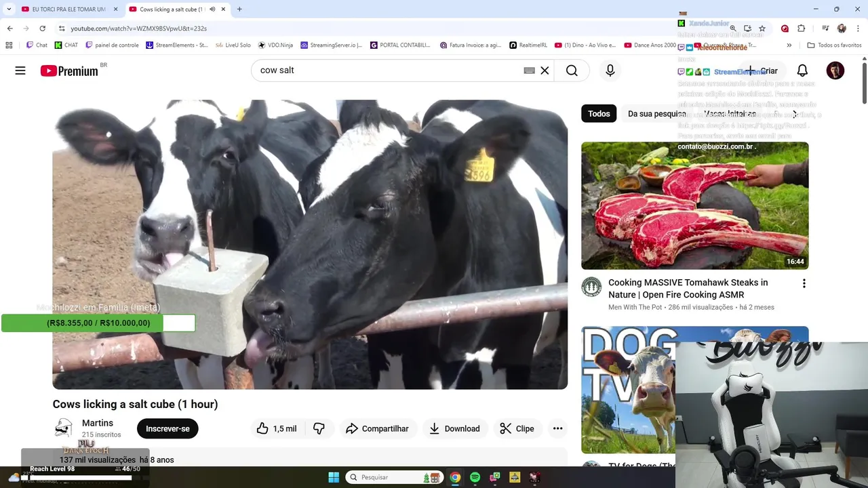This screenshot has width=868, height=488.
Task: Open the LiveU Solo bookmark
Action: pyautogui.click(x=233, y=45)
